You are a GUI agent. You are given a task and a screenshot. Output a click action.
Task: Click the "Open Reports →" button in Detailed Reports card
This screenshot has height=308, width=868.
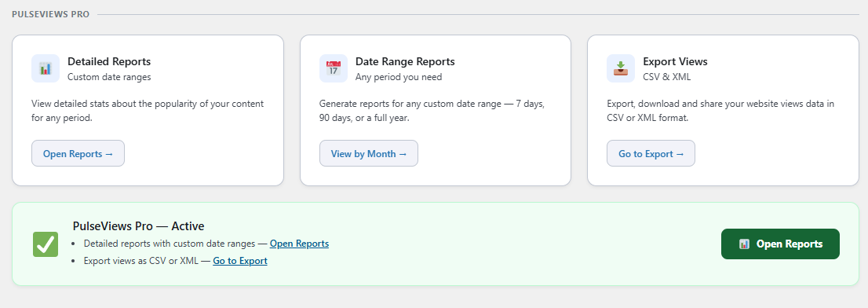(78, 153)
